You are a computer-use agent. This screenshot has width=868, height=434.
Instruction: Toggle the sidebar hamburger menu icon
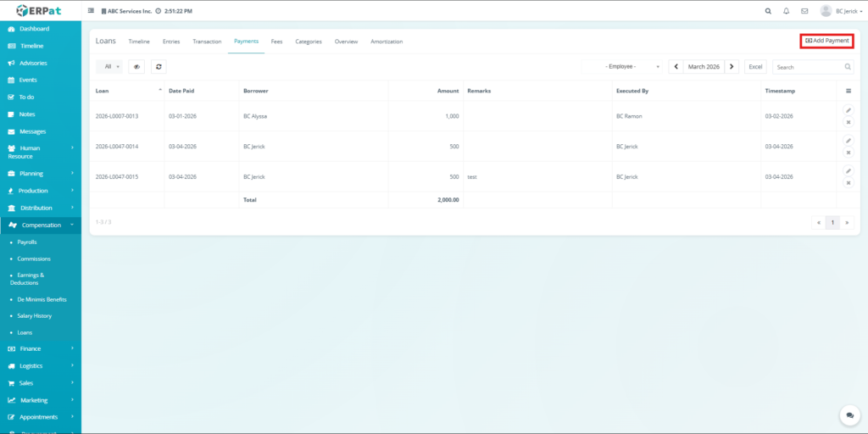pos(92,11)
